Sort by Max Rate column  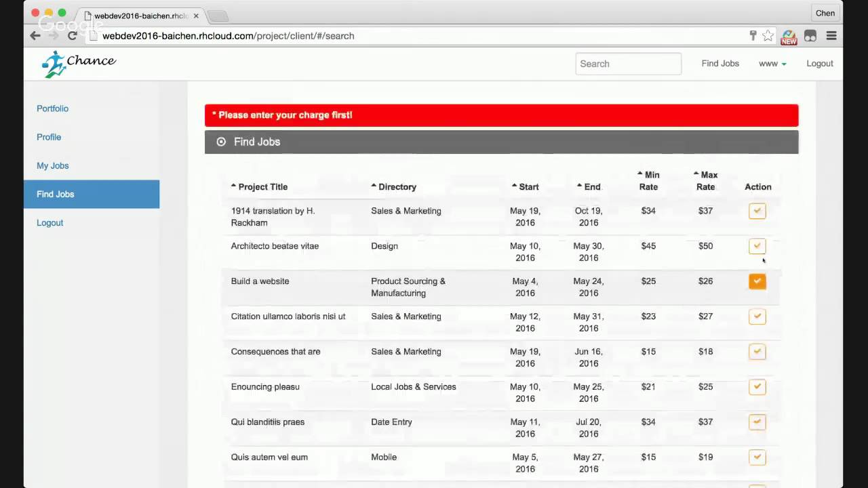tap(706, 181)
